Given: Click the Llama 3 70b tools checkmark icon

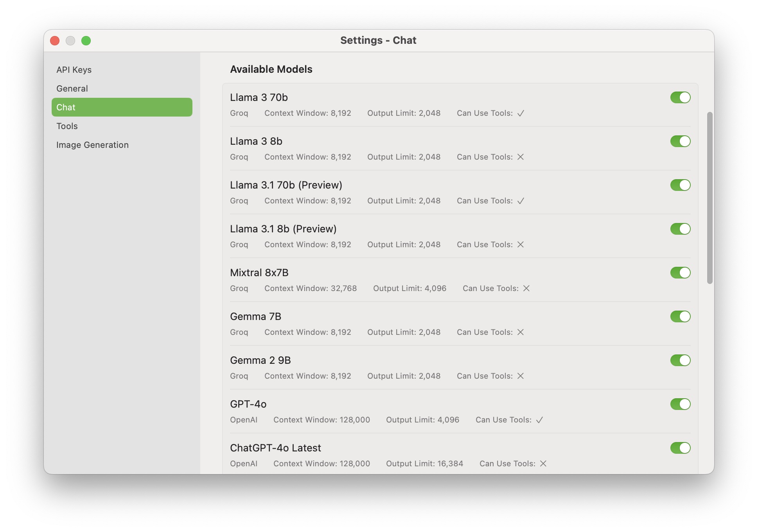Looking at the screenshot, I should [x=521, y=113].
